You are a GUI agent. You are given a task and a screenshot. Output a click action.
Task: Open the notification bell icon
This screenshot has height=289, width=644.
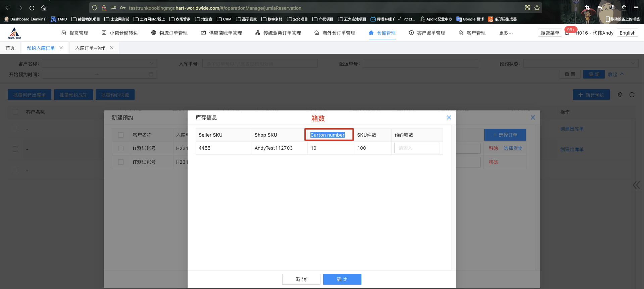coord(567,33)
